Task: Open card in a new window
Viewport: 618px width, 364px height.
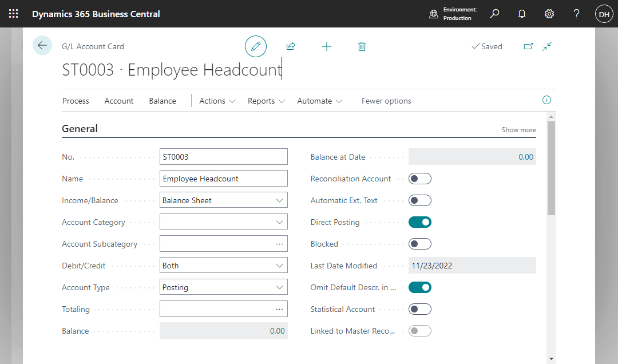Action: [x=528, y=46]
